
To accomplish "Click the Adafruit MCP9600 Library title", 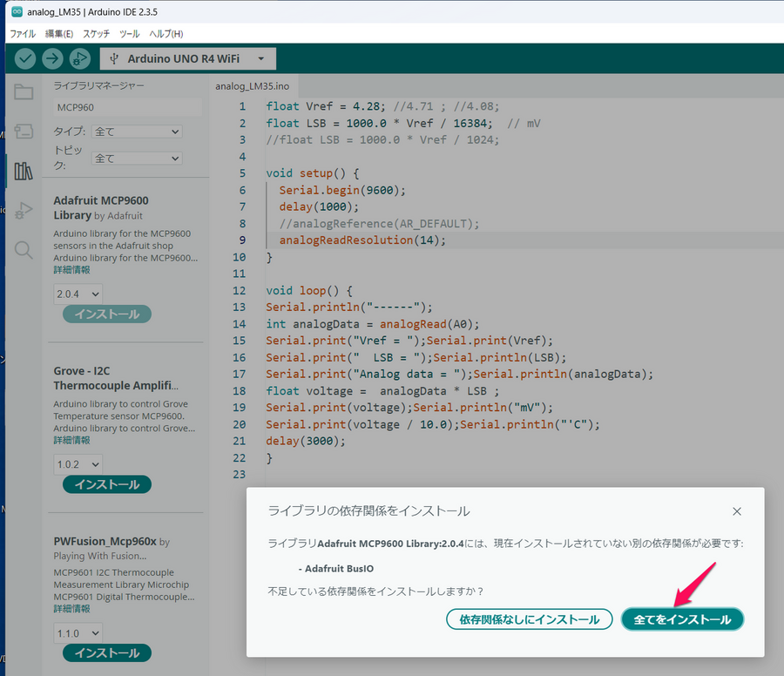I will pyautogui.click(x=101, y=208).
